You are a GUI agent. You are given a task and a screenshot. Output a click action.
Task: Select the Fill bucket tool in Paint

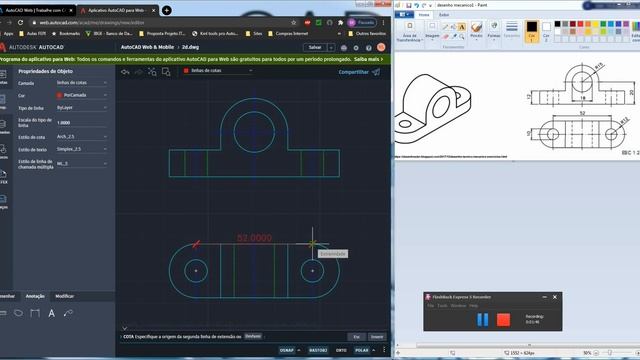(454, 27)
